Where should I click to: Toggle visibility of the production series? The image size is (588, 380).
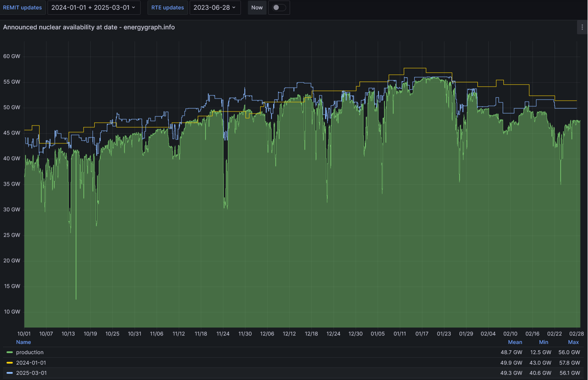click(30, 352)
